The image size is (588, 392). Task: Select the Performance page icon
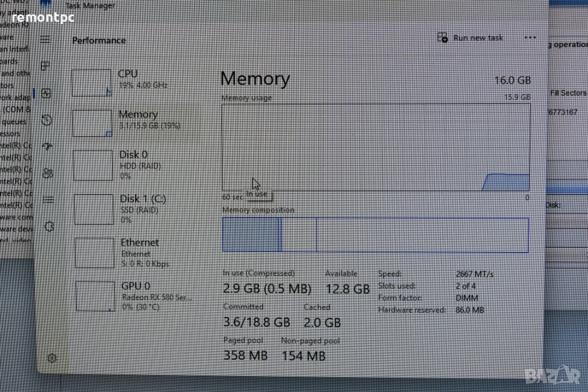coord(46,94)
